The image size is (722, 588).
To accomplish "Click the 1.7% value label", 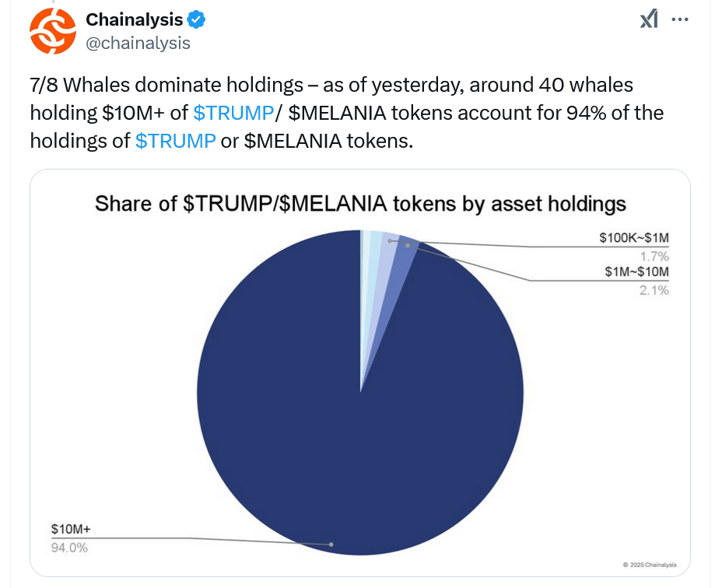I will coord(655,256).
